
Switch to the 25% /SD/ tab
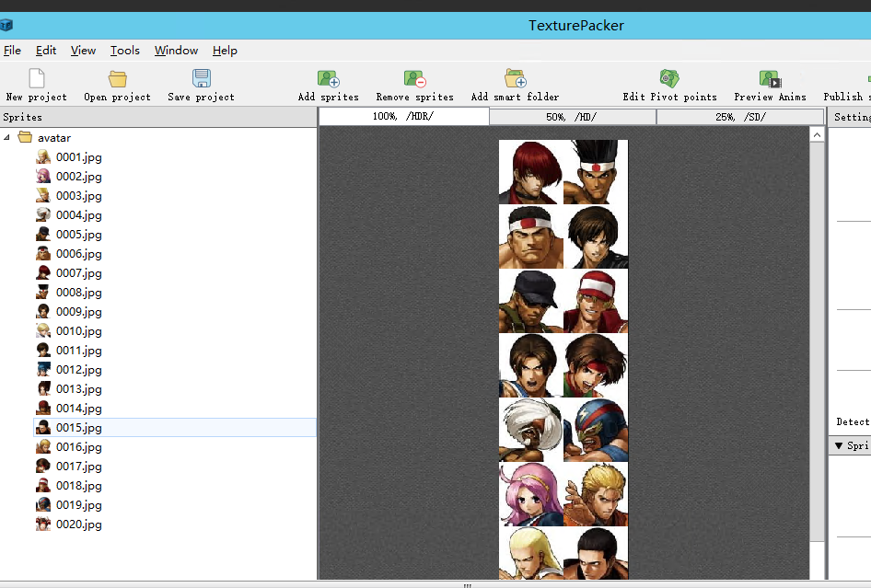tap(740, 117)
